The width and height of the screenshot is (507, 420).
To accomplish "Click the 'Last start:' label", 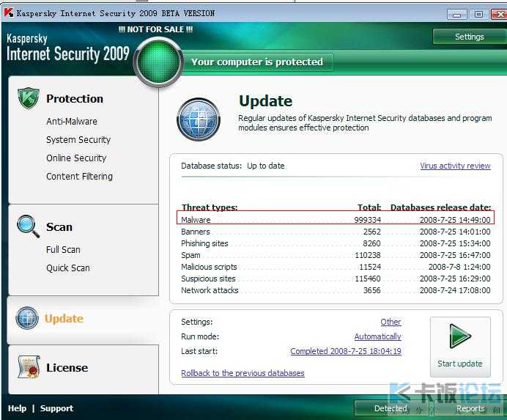I will pos(199,351).
